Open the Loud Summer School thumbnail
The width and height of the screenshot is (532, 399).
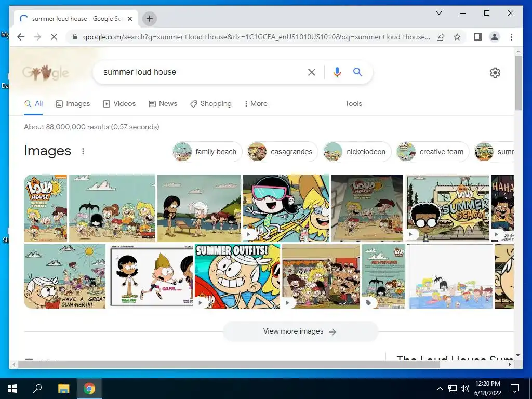pos(447,208)
